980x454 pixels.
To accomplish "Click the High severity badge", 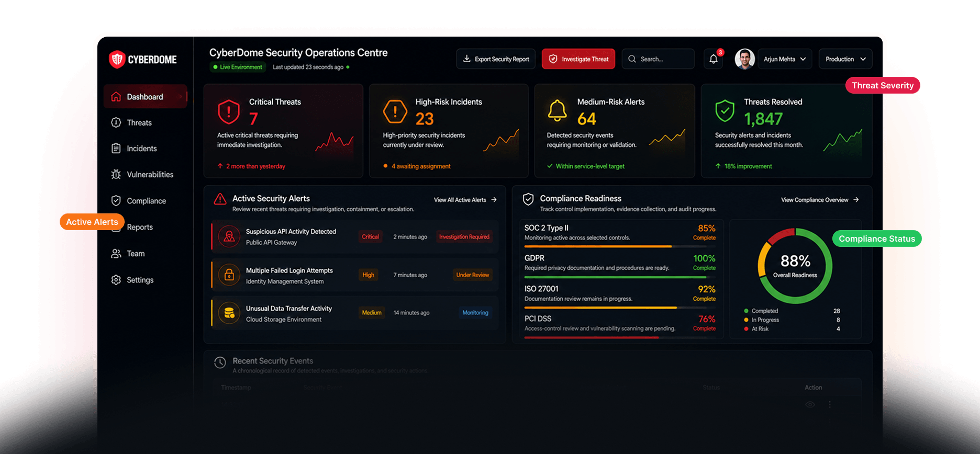I will tap(369, 275).
